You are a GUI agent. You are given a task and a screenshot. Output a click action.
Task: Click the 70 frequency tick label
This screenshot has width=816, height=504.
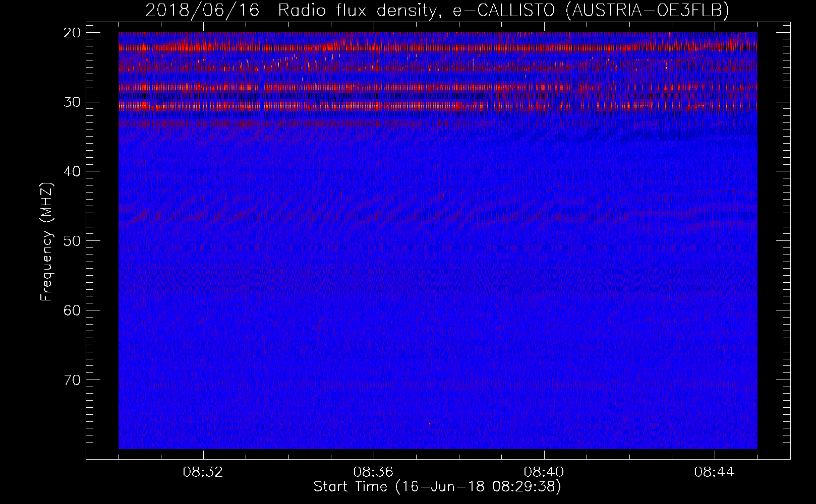(73, 380)
